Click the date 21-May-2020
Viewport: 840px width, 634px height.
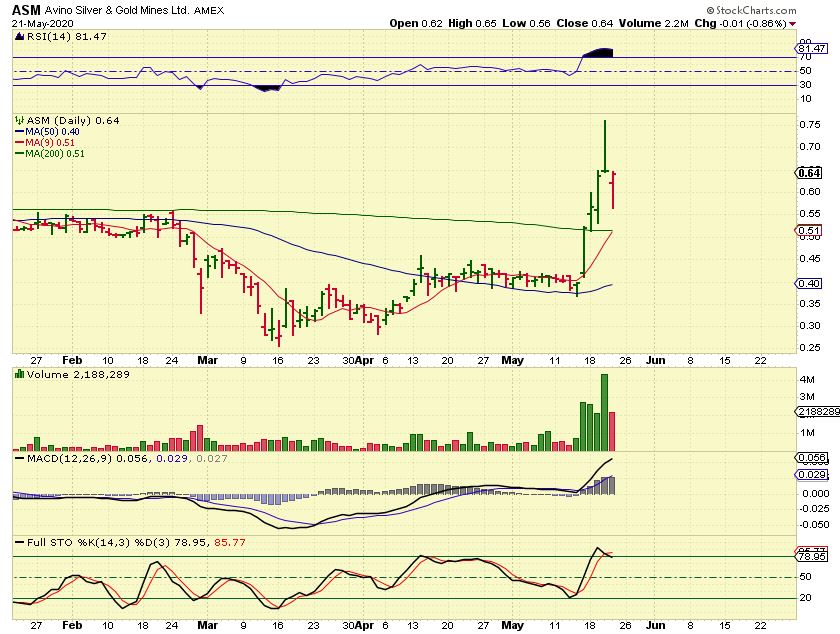coord(43,24)
